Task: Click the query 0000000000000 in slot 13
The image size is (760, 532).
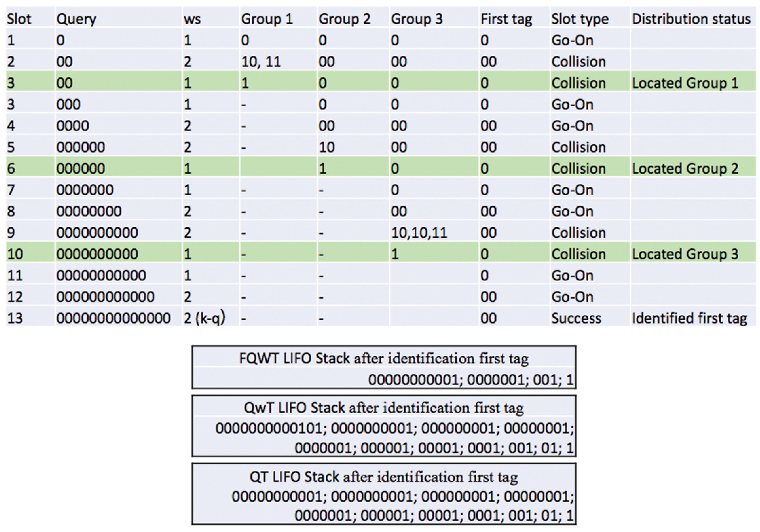Action: pos(113,318)
